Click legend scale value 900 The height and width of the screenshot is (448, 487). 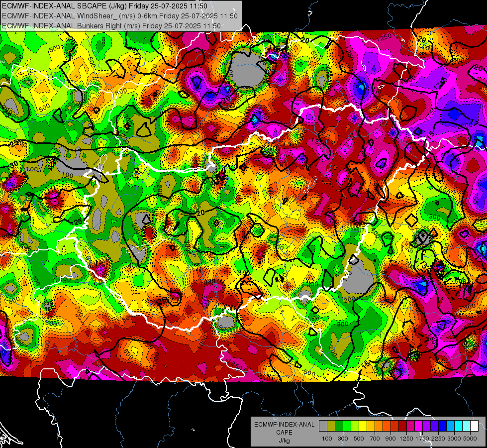390,439
